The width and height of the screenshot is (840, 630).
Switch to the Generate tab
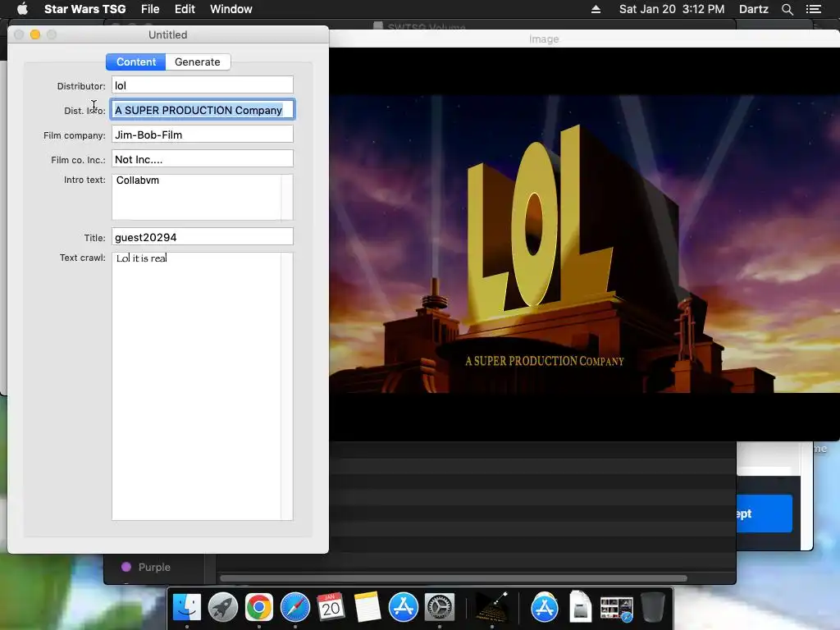click(x=198, y=62)
